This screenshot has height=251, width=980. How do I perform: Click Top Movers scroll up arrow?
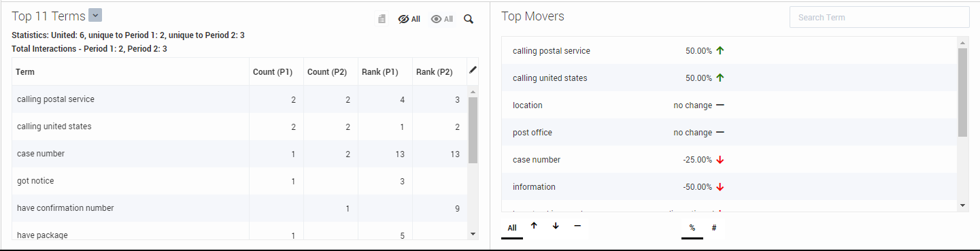point(962,42)
